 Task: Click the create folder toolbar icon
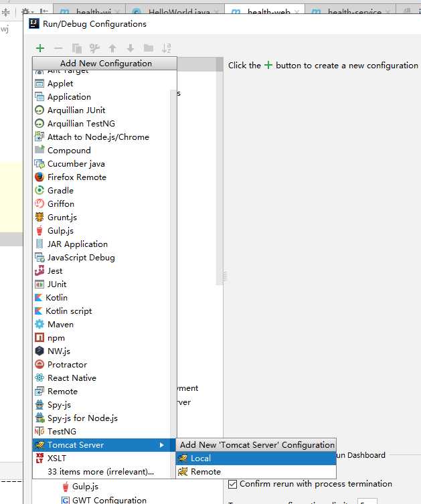(x=148, y=48)
